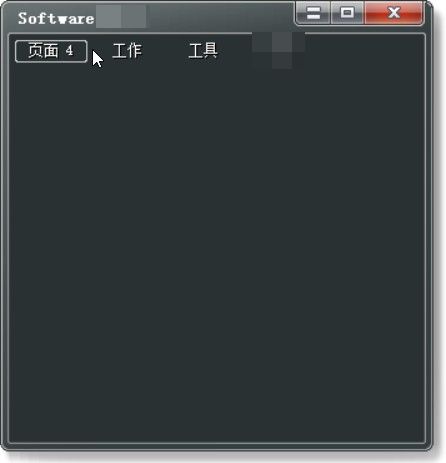
Task: Minimize the Software window
Action: (x=313, y=13)
